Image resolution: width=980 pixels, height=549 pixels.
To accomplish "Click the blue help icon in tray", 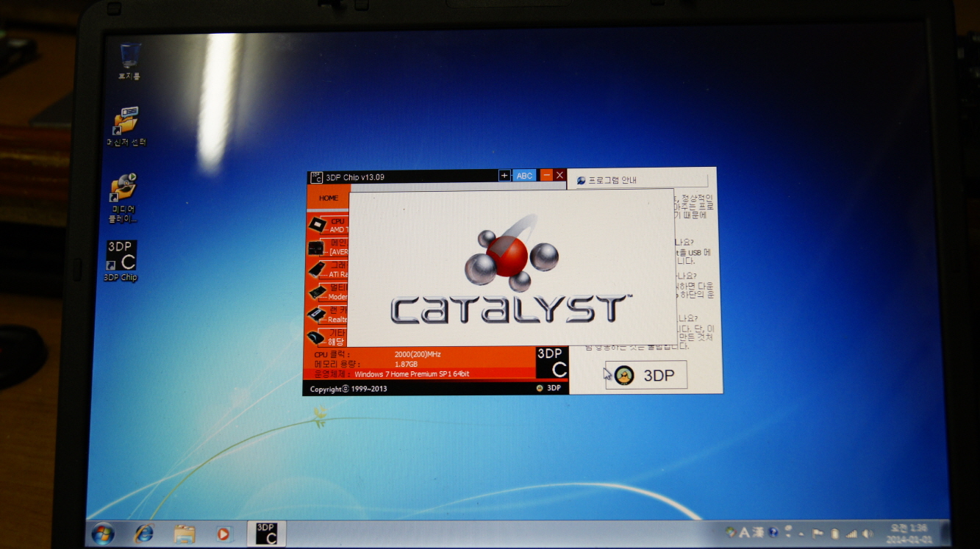I will pyautogui.click(x=773, y=532).
